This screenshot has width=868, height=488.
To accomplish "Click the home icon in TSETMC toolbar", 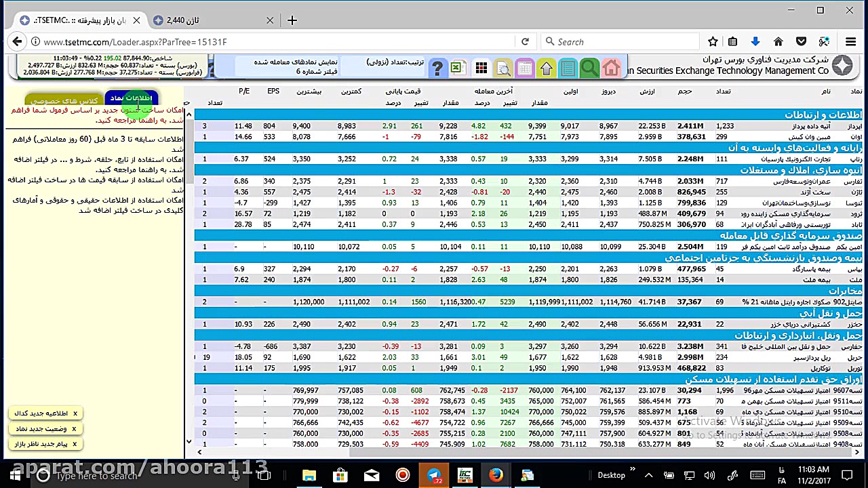I will point(611,68).
